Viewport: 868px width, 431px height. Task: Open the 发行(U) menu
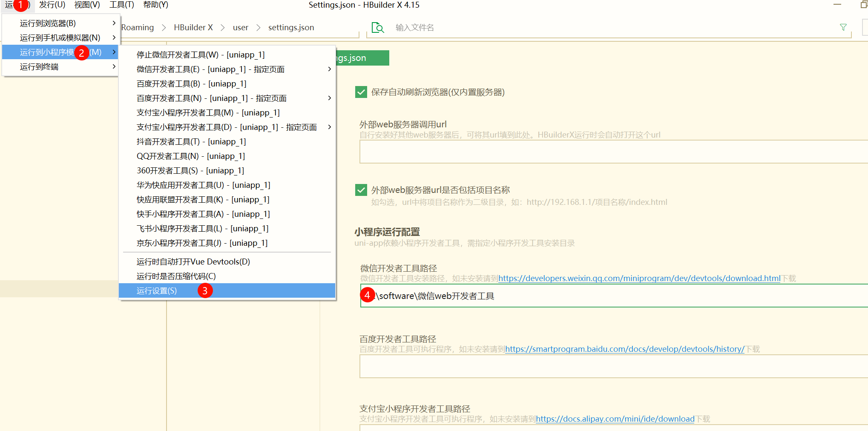(52, 5)
